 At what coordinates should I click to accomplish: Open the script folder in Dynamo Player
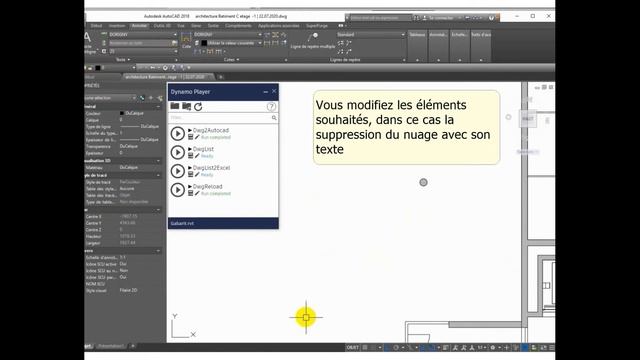coord(175,106)
